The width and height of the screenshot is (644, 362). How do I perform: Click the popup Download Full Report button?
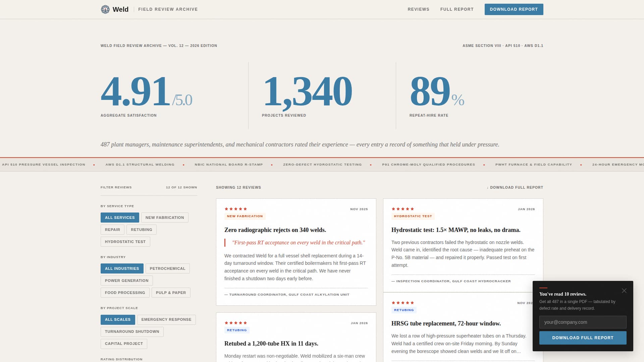point(583,338)
